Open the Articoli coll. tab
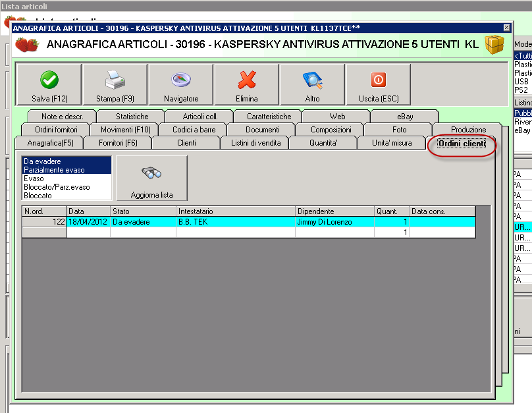The height and width of the screenshot is (413, 532). pos(200,117)
